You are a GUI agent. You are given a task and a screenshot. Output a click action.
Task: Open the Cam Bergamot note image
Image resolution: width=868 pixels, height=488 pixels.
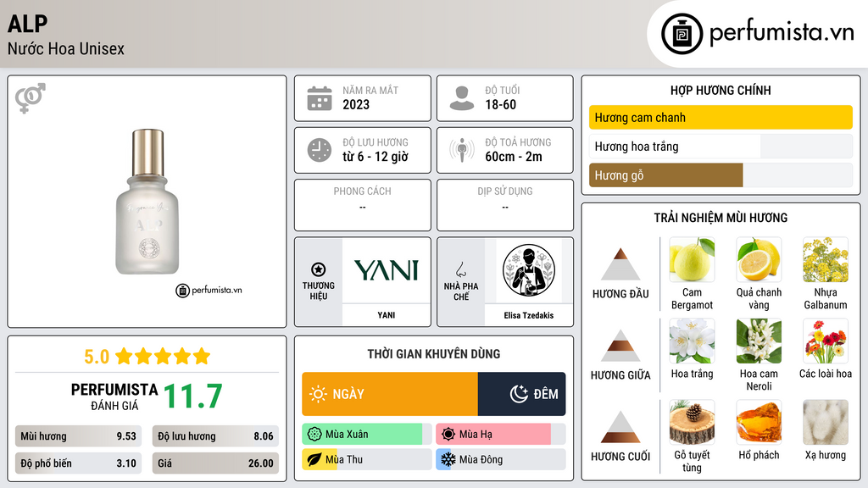point(692,259)
